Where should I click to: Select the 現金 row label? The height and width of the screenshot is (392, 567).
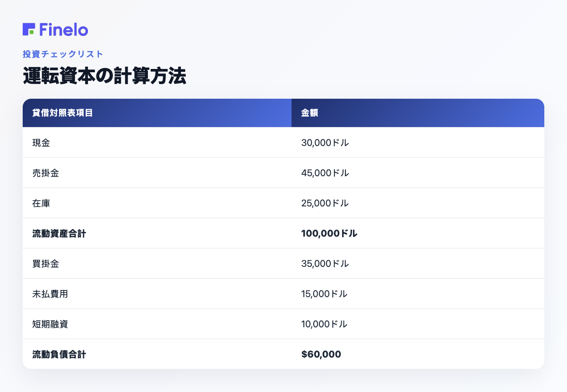[41, 143]
